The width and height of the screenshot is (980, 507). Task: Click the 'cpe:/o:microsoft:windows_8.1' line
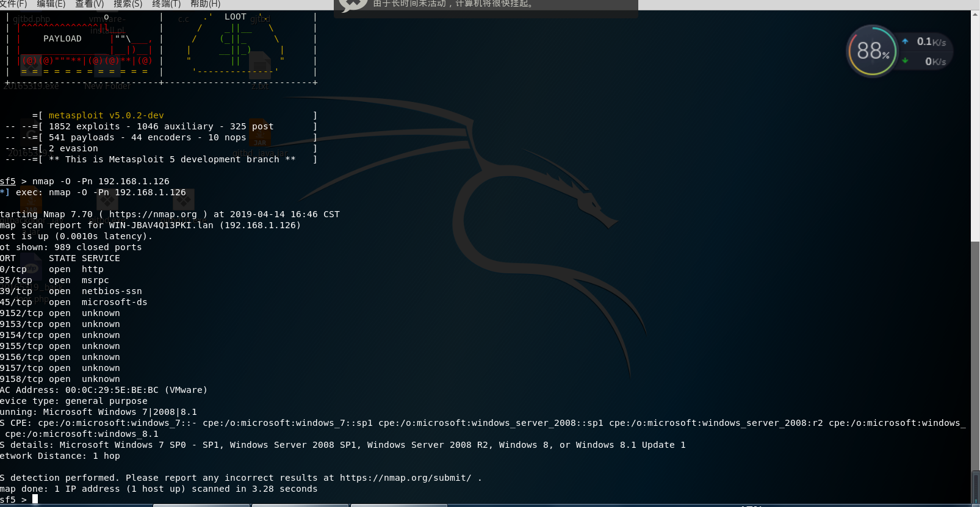[x=82, y=434]
